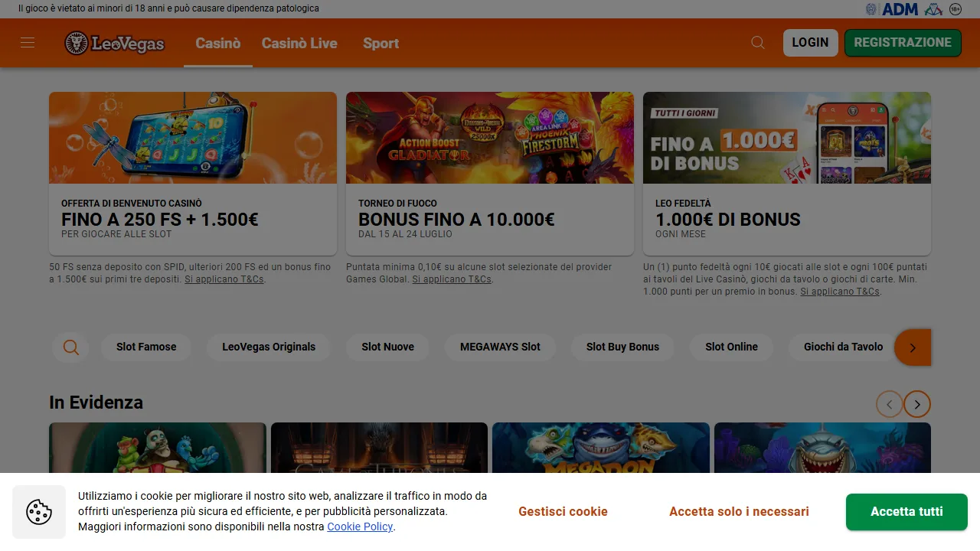Click the responsible gaming icon beside 18+
Viewport: 980px width, 551px height.
coord(933,9)
